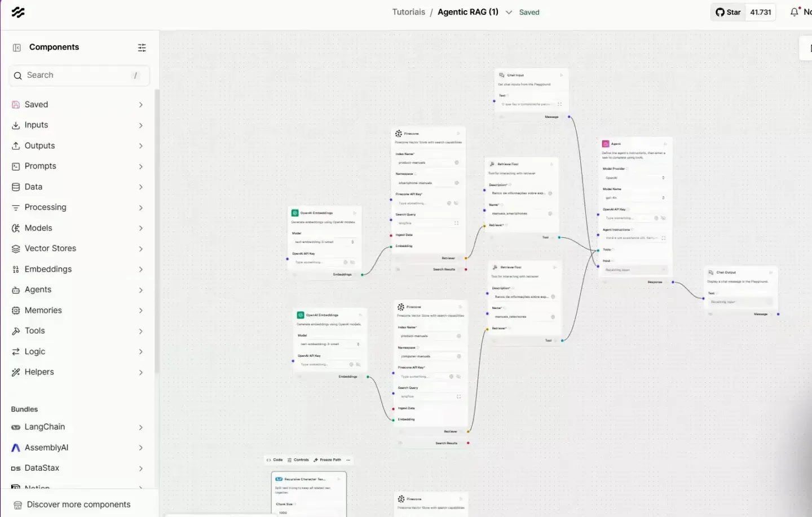The height and width of the screenshot is (517, 812).
Task: Select the Agent node on the canvas
Action: coord(636,210)
